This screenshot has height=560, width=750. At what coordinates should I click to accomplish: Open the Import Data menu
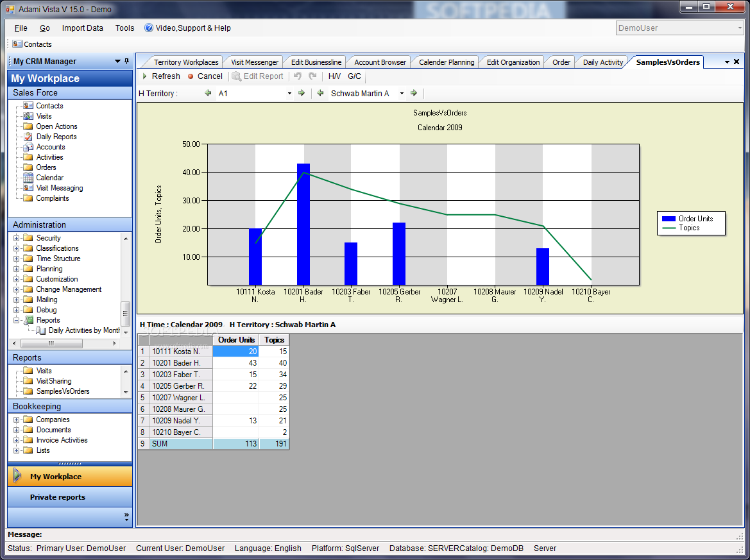[82, 28]
